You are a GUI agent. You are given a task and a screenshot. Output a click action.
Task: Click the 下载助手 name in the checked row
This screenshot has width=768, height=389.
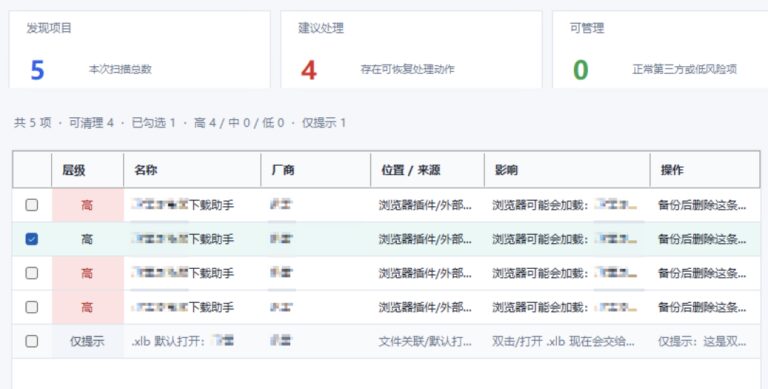(212, 239)
